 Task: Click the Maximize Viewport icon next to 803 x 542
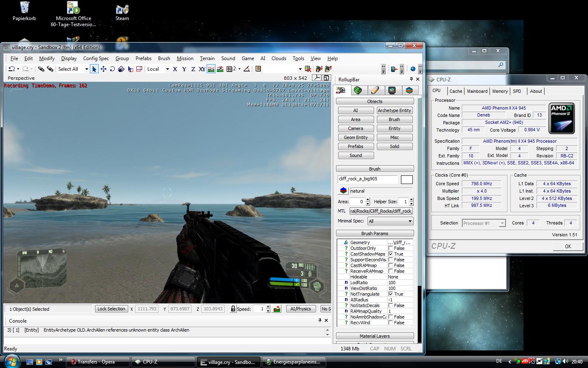(326, 78)
